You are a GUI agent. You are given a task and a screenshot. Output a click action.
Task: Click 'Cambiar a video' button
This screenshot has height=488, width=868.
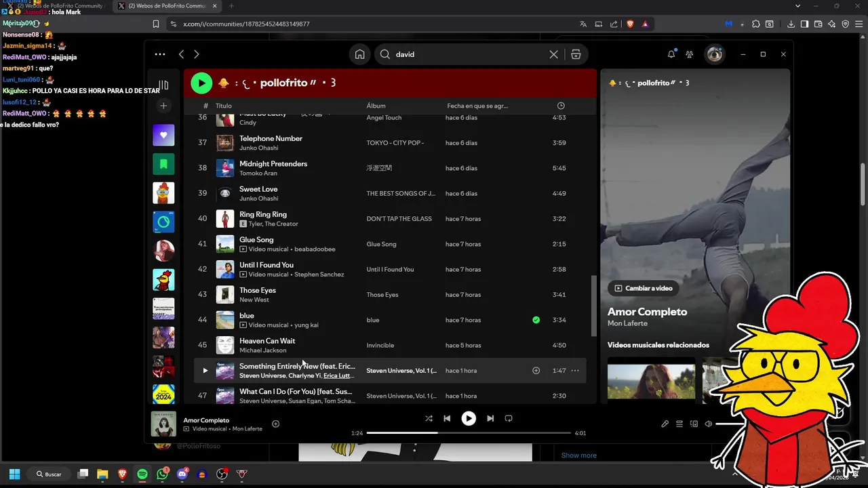(x=644, y=288)
